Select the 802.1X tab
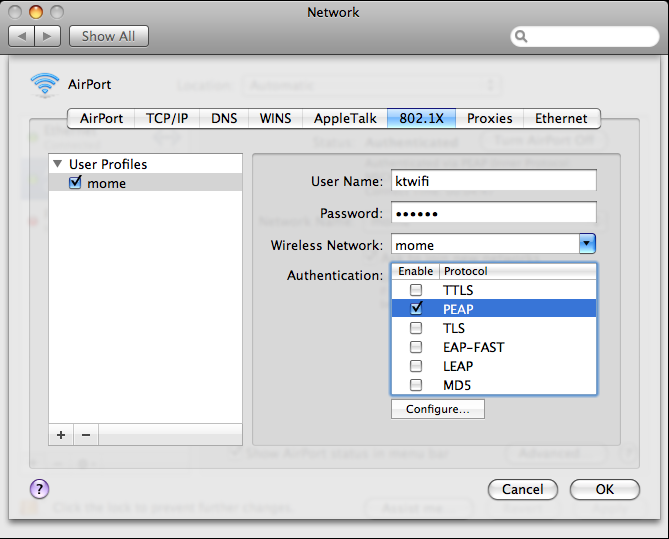The width and height of the screenshot is (669, 539). click(x=422, y=118)
